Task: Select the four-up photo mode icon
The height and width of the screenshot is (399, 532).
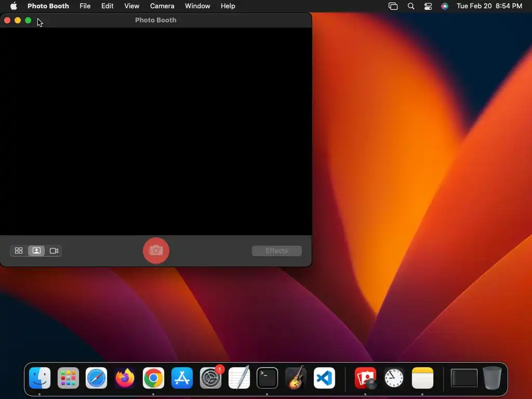Action: tap(19, 251)
